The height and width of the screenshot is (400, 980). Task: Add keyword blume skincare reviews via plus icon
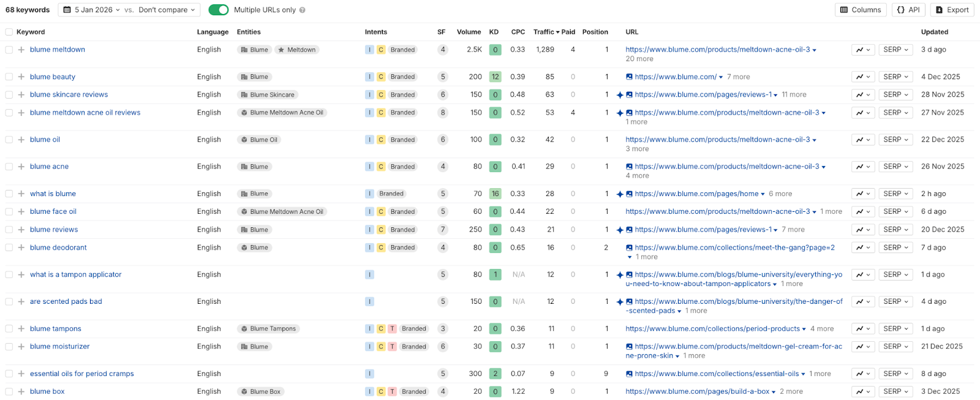21,94
